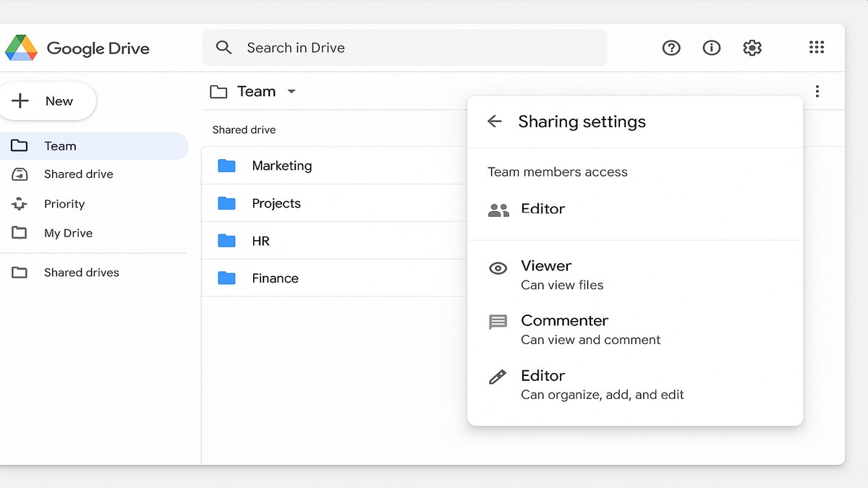868x488 pixels.
Task: Click the Editor pencil icon
Action: 498,376
